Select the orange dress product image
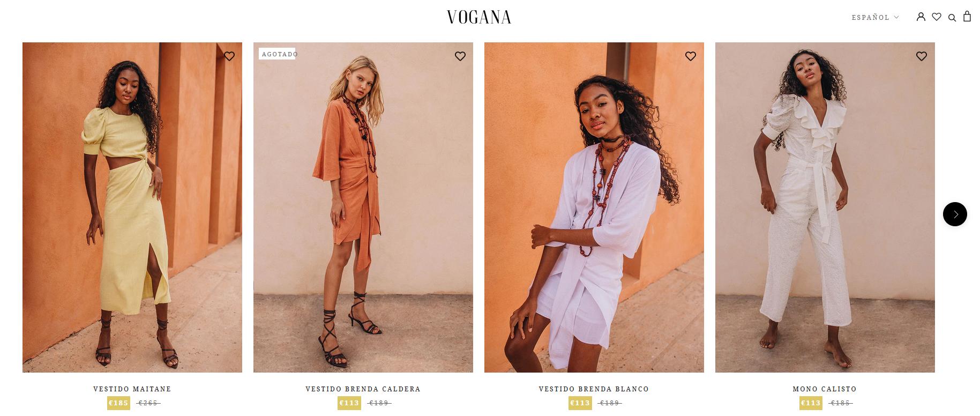Screen dimensions: 980x416 (x=363, y=207)
